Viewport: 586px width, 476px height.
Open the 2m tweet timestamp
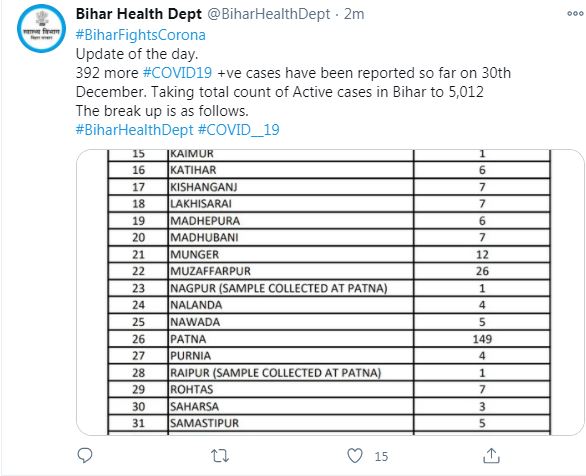point(354,14)
